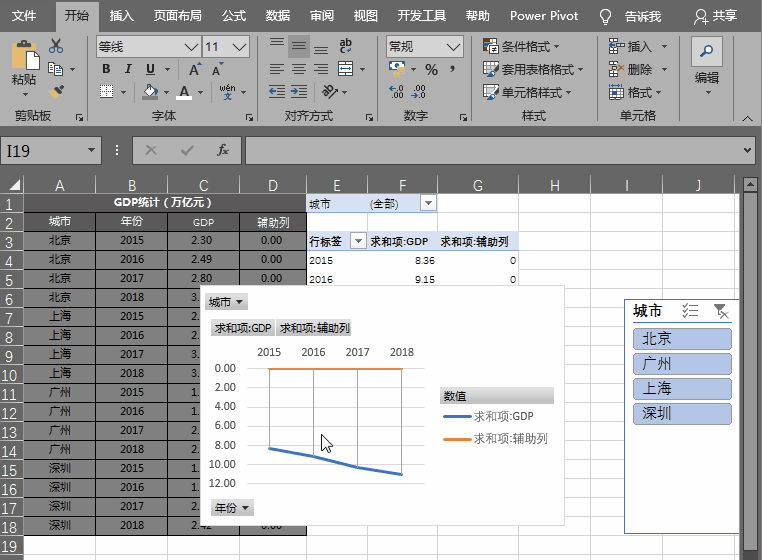Switch to the 数据 tab
The width and height of the screenshot is (762, 560).
(x=277, y=16)
